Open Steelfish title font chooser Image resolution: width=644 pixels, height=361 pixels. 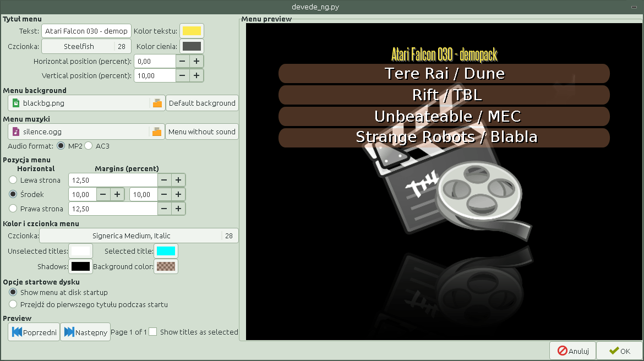coord(86,46)
